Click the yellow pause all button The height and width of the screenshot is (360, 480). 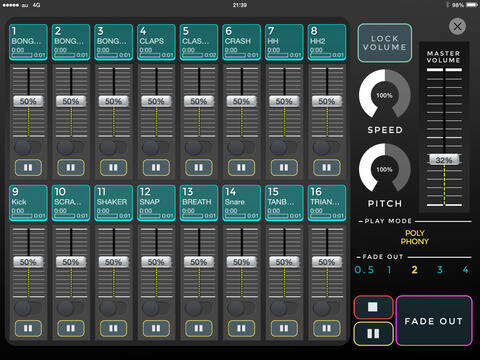pos(373,334)
